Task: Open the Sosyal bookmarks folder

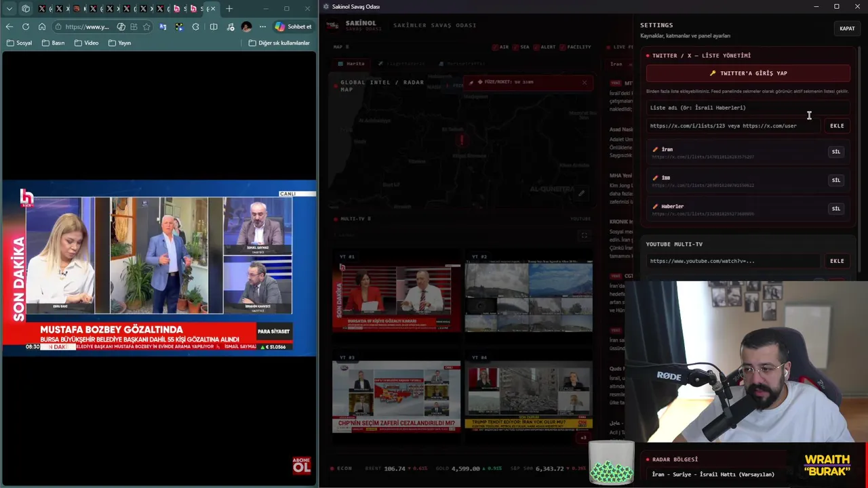Action: 19,43
